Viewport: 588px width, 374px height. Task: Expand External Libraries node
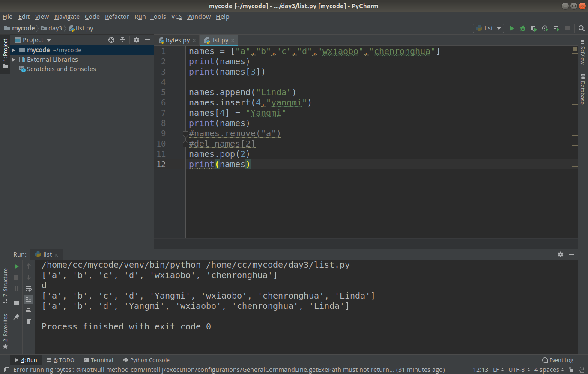[14, 60]
